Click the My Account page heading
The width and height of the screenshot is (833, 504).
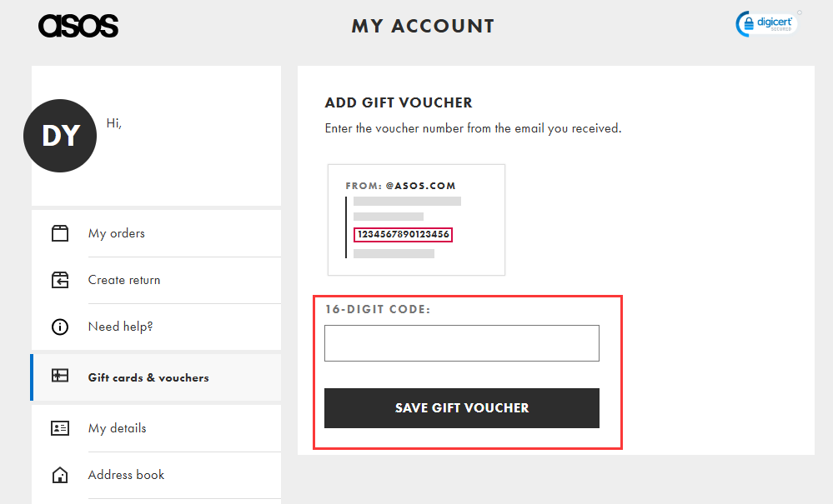[423, 27]
